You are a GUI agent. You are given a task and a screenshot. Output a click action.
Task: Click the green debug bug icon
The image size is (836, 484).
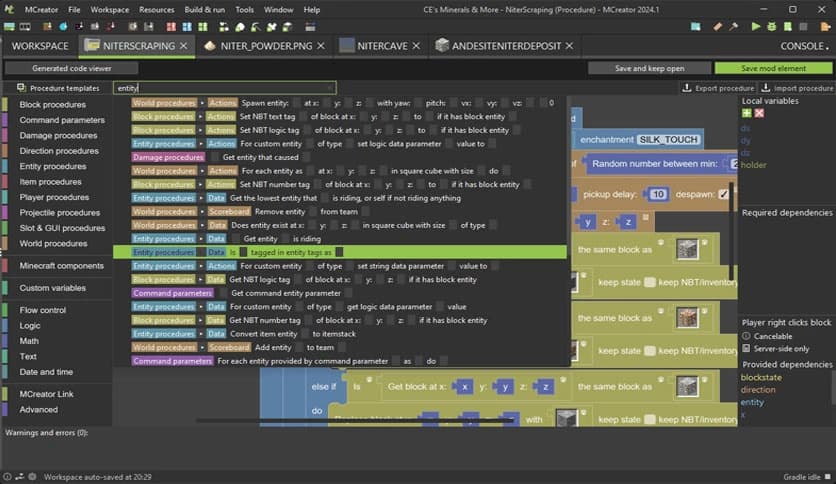point(770,26)
